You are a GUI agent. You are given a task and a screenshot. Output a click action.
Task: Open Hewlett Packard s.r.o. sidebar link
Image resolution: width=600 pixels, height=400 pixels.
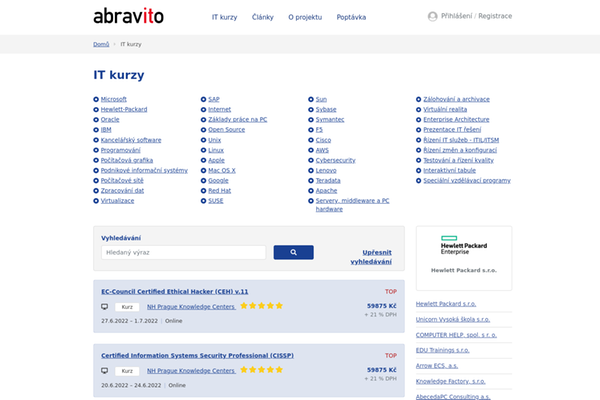[446, 304]
